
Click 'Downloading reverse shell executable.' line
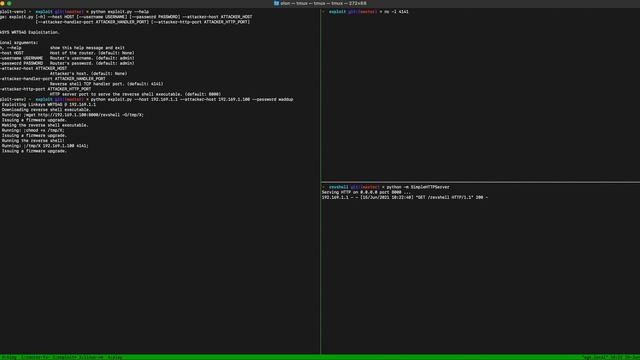coord(46,109)
